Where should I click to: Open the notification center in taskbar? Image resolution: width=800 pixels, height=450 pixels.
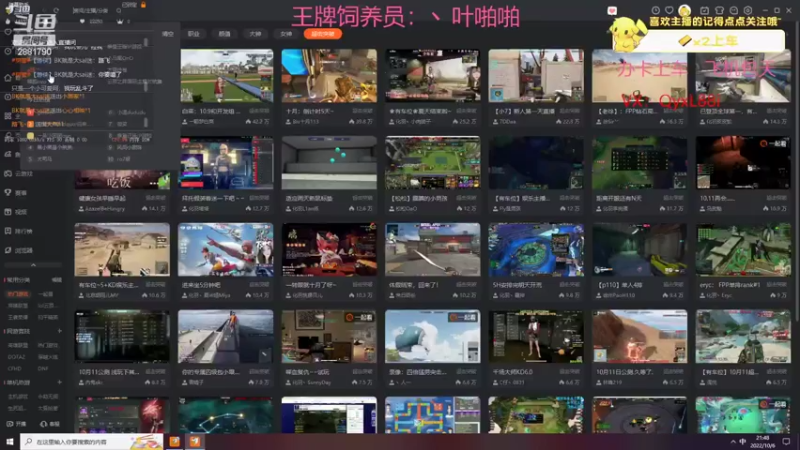(786, 441)
